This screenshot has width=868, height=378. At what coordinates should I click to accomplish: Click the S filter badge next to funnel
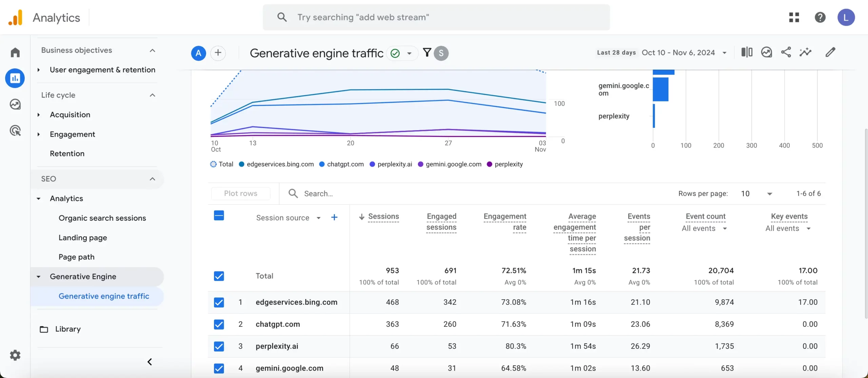pyautogui.click(x=441, y=53)
